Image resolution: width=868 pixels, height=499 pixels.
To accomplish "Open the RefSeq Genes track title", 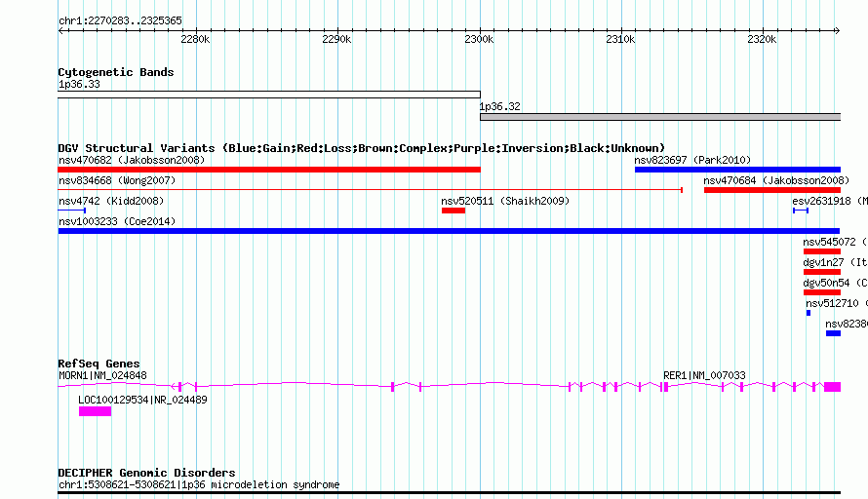I will [99, 364].
